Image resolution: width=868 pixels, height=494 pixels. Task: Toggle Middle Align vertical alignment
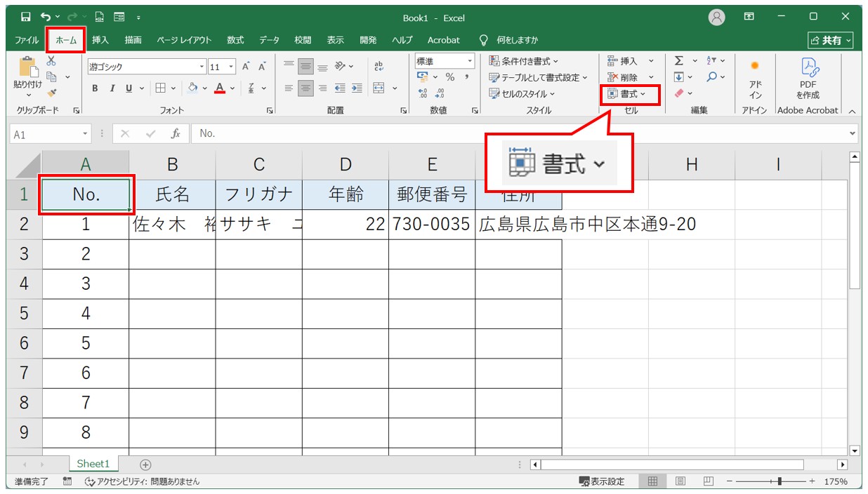pos(305,67)
